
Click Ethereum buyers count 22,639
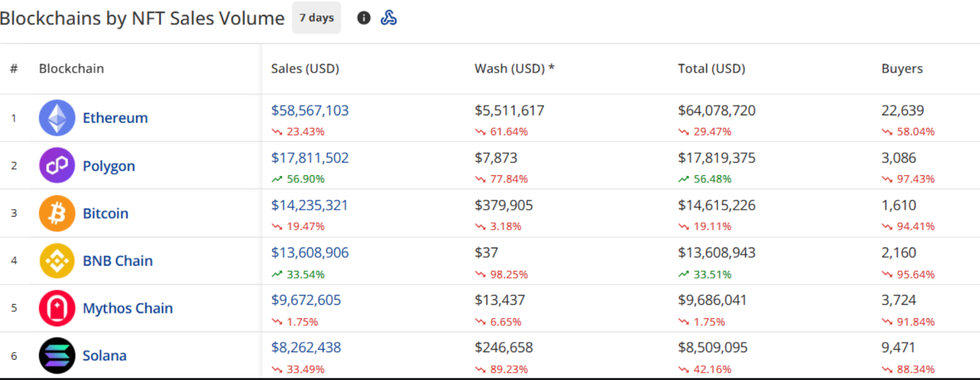pos(903,110)
